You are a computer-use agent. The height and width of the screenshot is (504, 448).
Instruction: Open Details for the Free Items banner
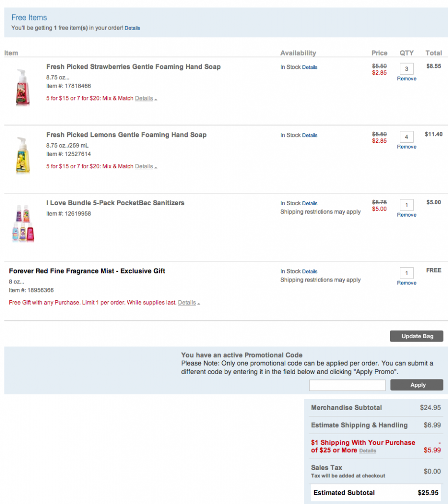132,28
